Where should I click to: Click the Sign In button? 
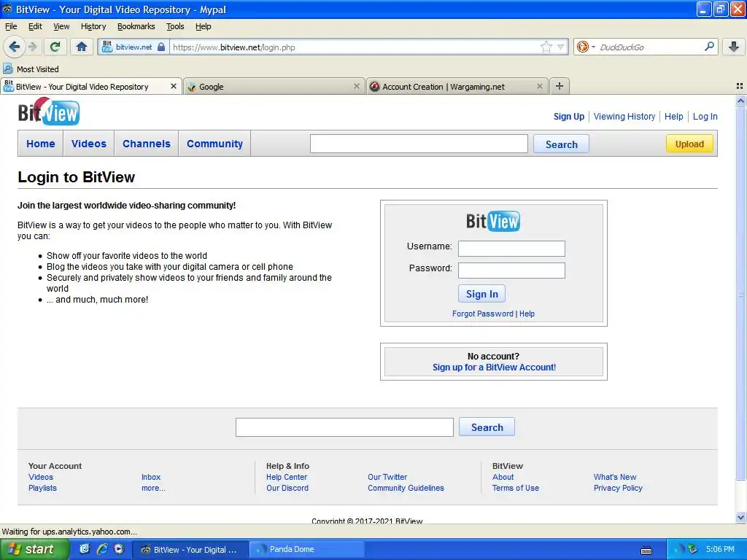click(x=481, y=294)
